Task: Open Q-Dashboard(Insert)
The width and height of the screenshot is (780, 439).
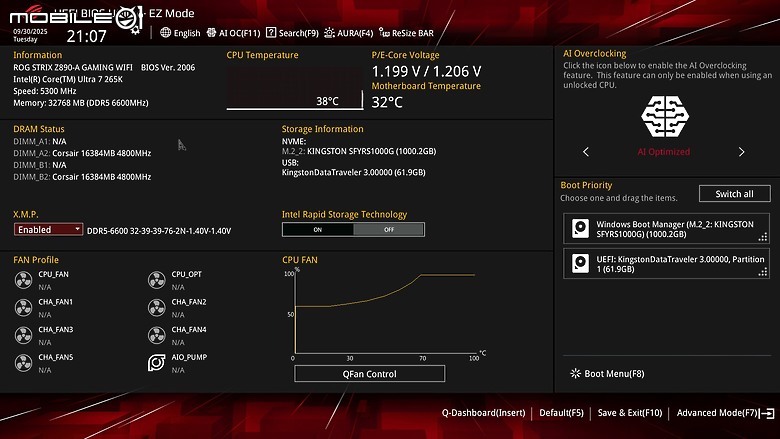Action: click(x=484, y=413)
